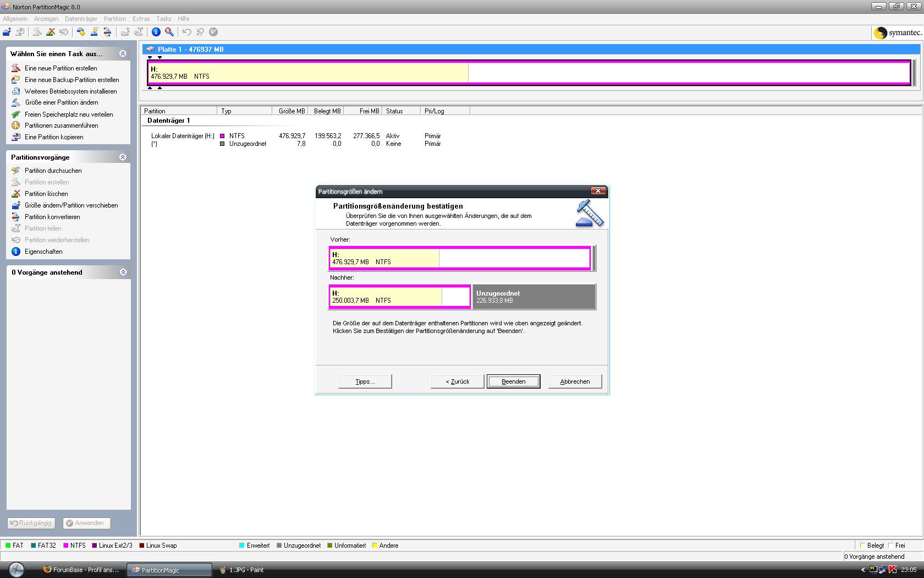Click the disabled Rückgängig button
Viewport: 924px width, 578px height.
(31, 524)
